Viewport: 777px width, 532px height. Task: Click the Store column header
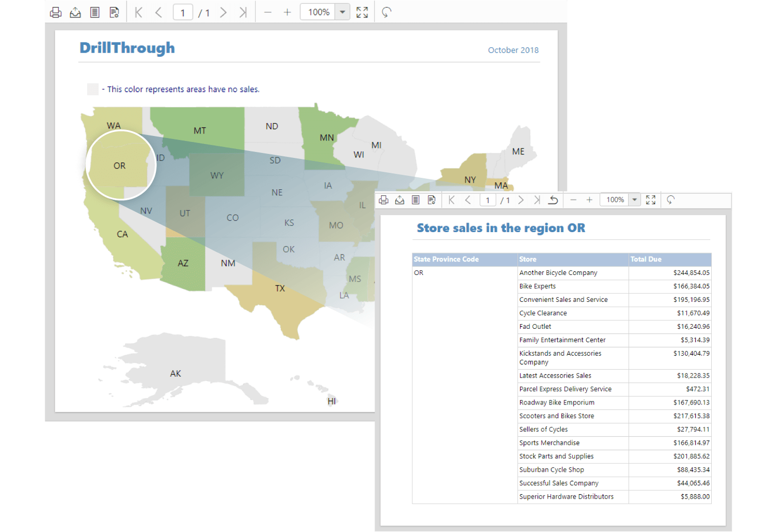(x=572, y=259)
